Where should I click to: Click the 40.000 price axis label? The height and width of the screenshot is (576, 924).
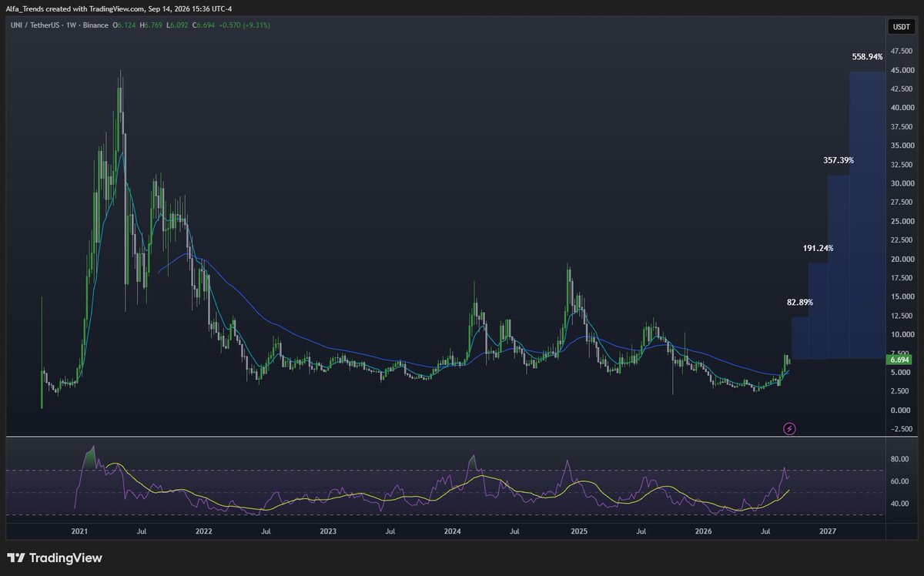click(x=901, y=108)
